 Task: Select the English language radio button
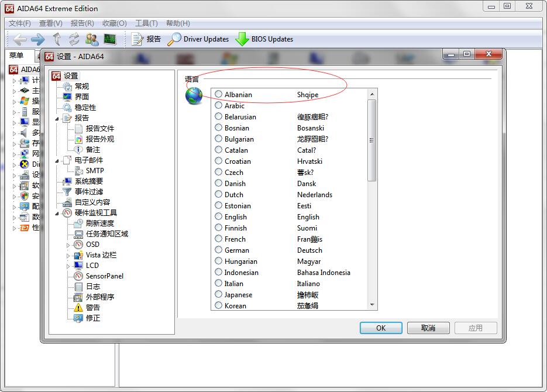[218, 217]
